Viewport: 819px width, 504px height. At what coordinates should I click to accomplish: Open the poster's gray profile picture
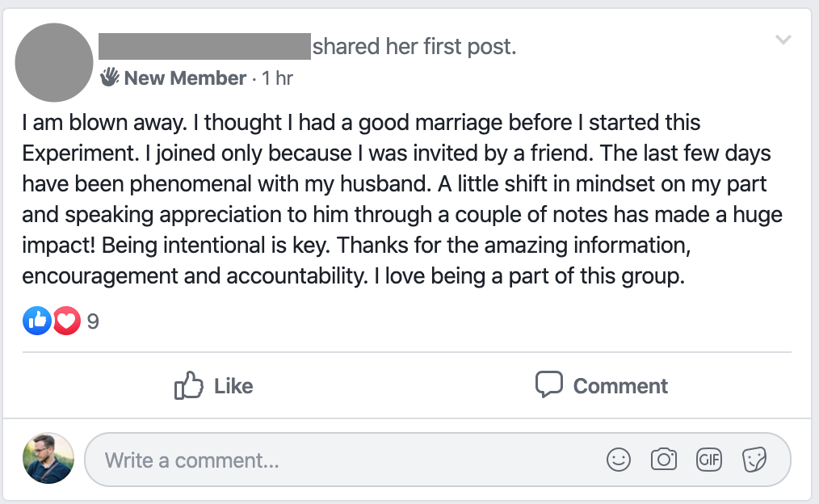click(x=54, y=62)
